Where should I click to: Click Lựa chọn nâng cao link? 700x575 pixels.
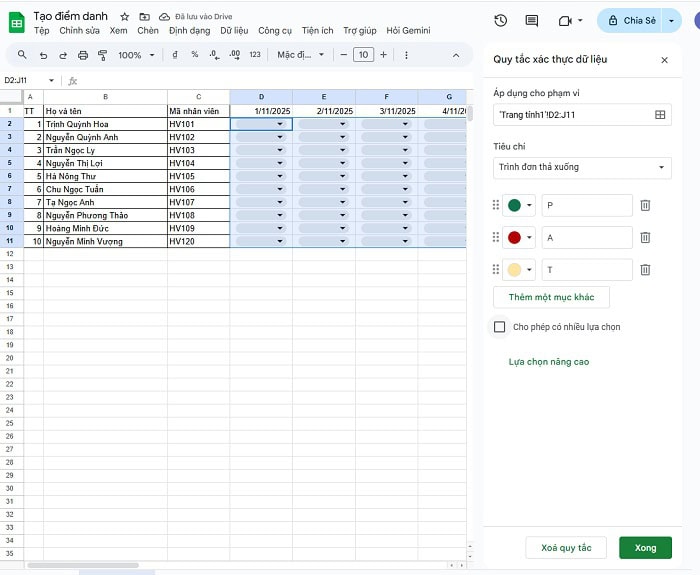(x=549, y=362)
